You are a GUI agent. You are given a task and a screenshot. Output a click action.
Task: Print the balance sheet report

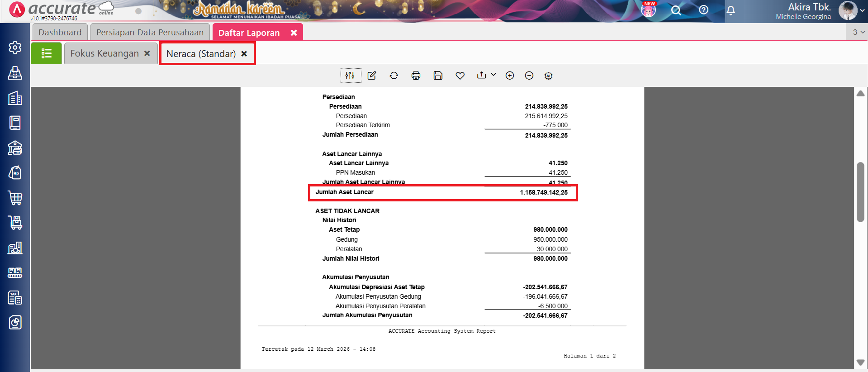[416, 76]
